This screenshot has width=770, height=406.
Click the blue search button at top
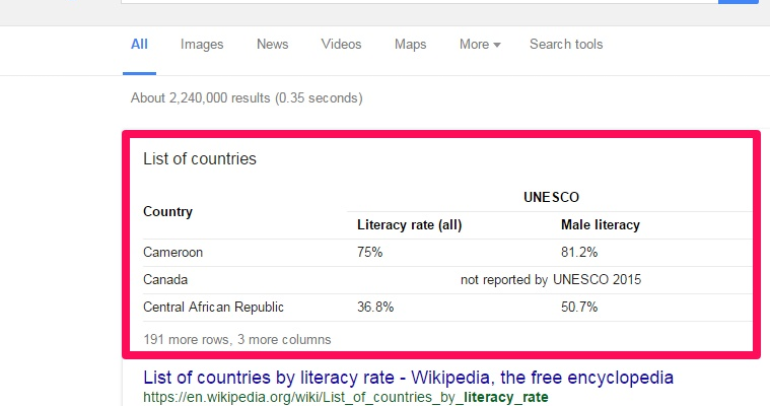click(x=738, y=1)
